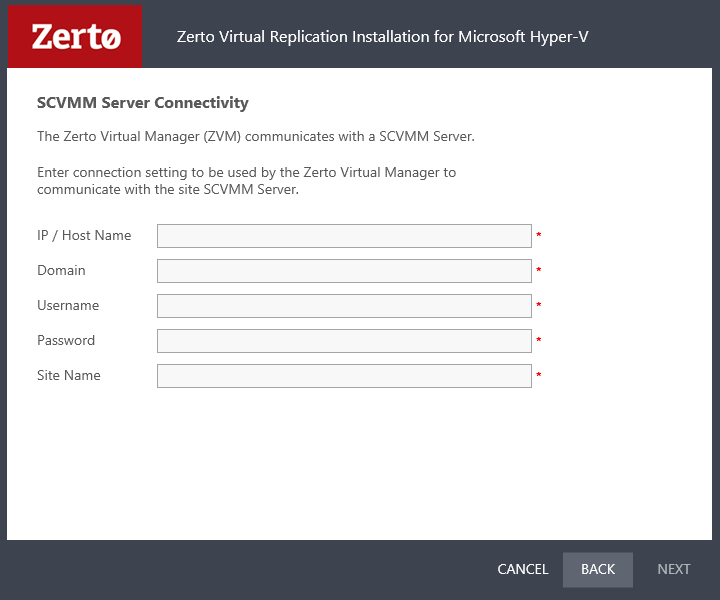
Task: Click the required asterisk next to Site Name
Action: 539,375
